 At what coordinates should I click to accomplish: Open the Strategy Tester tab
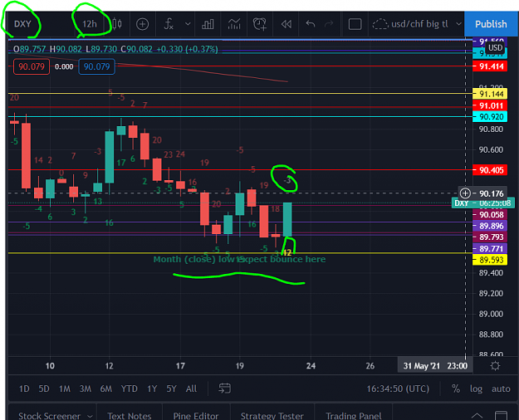click(x=272, y=416)
